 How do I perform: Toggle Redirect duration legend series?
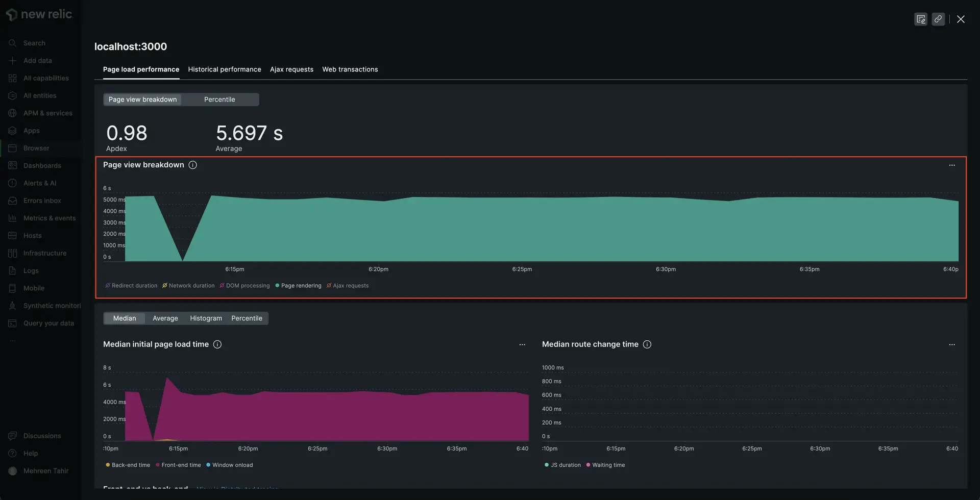coord(131,286)
